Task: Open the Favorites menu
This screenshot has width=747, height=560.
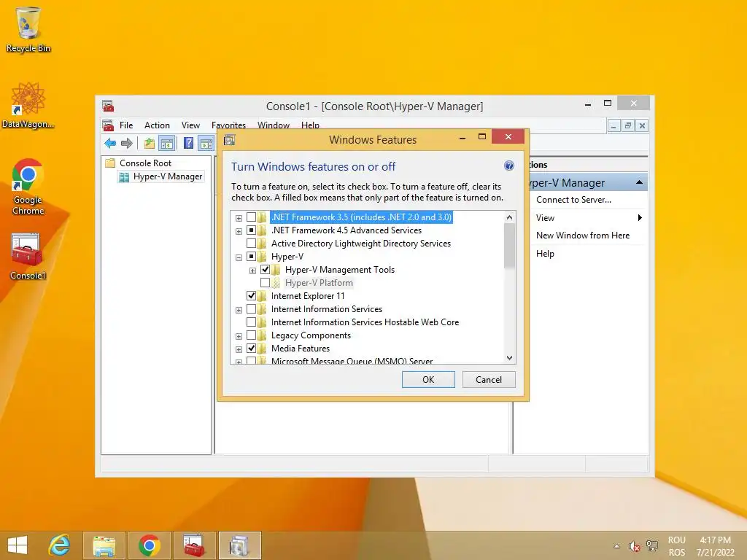Action: 228,125
